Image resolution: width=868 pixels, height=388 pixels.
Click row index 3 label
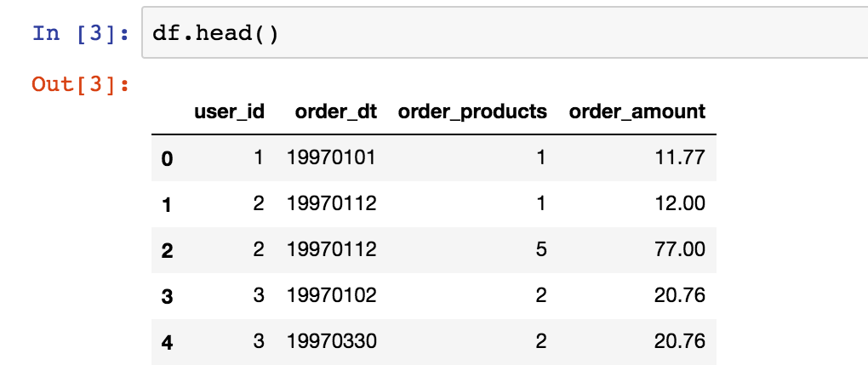click(x=167, y=296)
